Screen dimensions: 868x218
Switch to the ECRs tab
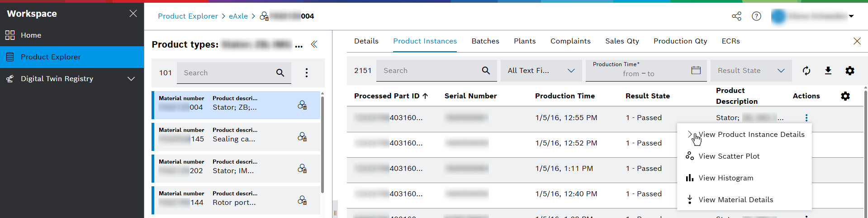point(730,41)
